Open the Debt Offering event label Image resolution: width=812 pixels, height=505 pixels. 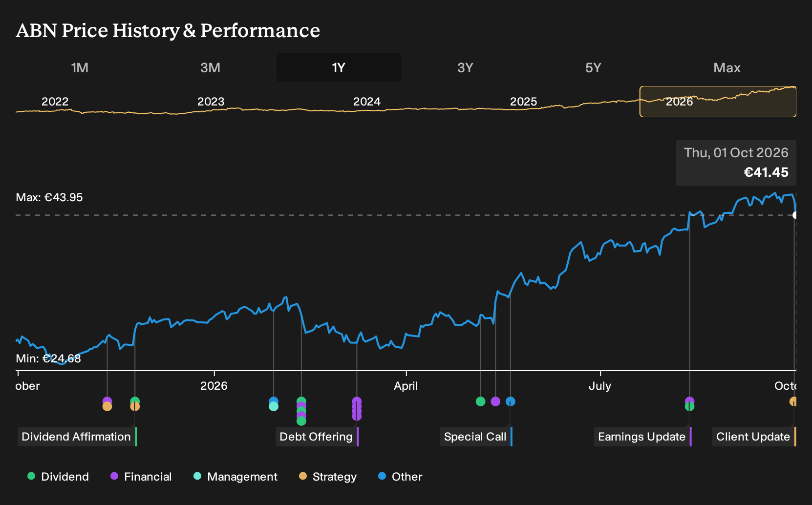pos(317,437)
